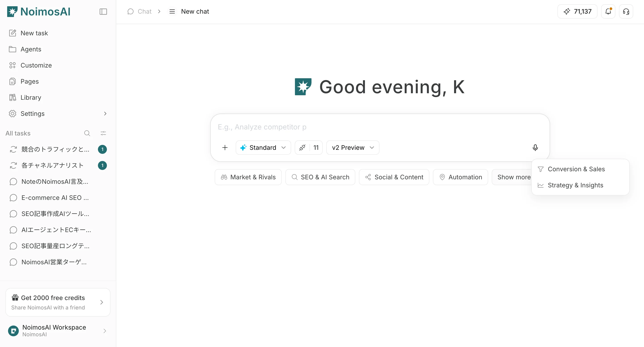644x347 pixels.
Task: Click the New chat title
Action: [x=195, y=11]
